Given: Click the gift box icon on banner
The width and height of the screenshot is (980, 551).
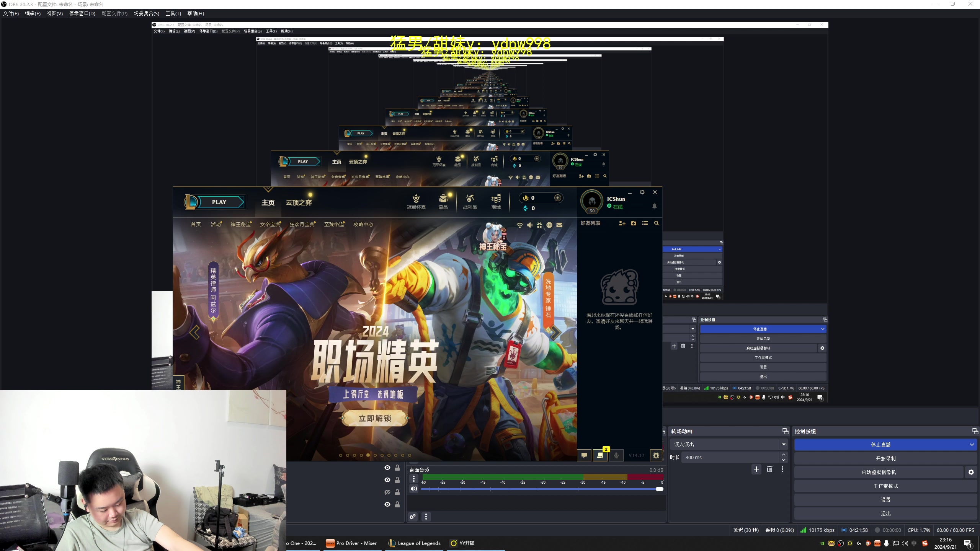Looking at the screenshot, I should [x=539, y=225].
